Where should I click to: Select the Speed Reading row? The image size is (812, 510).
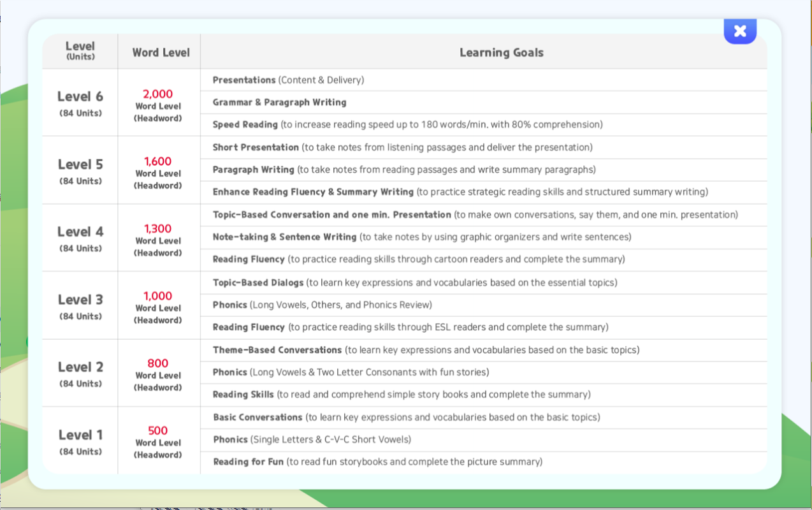pos(484,124)
